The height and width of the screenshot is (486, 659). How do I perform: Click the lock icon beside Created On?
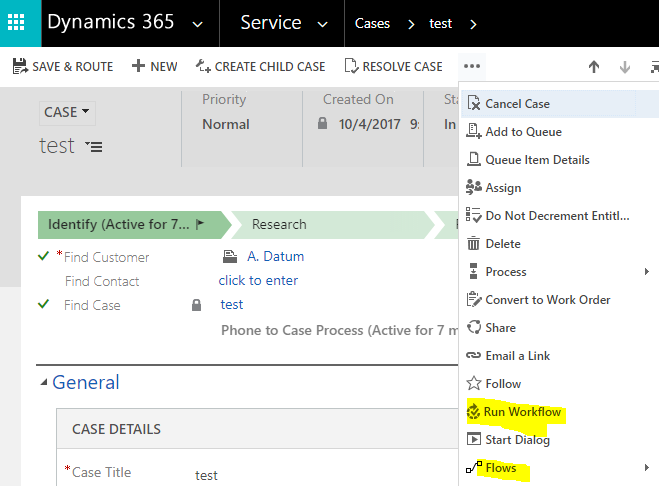point(322,123)
